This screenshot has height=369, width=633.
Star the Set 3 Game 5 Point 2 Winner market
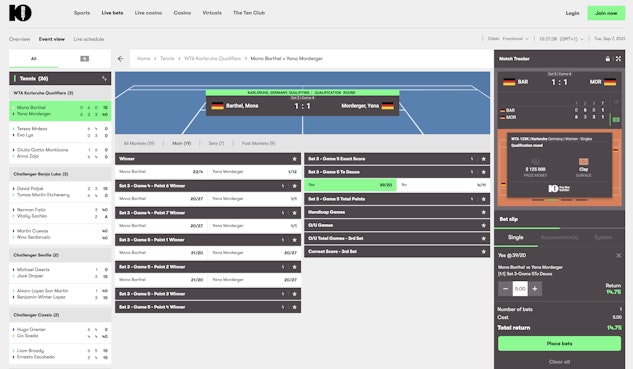pos(294,267)
